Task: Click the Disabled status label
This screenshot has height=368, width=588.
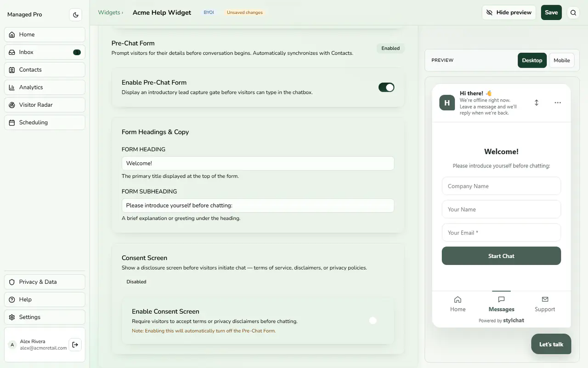Action: pyautogui.click(x=136, y=282)
